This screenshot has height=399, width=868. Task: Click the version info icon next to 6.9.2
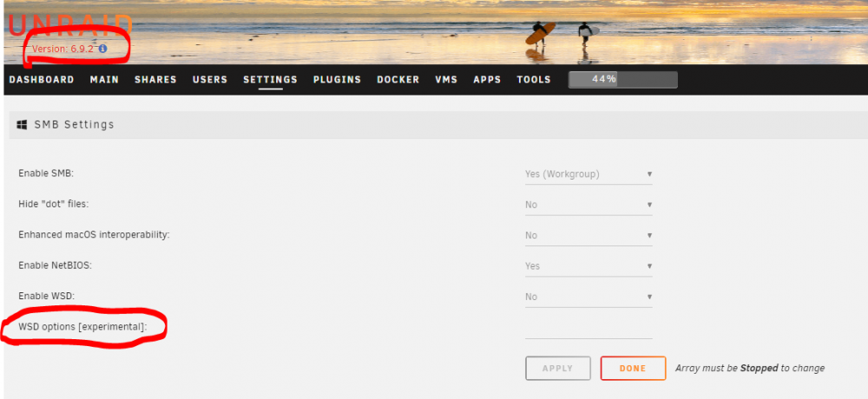[103, 49]
